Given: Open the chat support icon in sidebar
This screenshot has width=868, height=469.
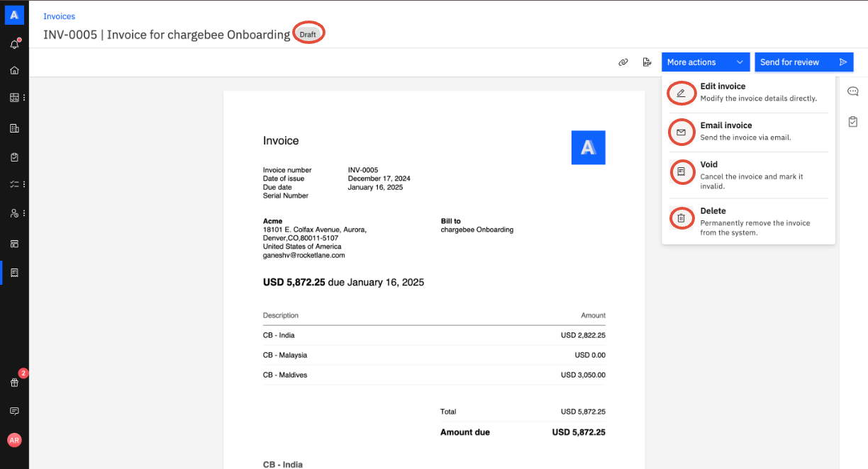Looking at the screenshot, I should click(x=14, y=411).
